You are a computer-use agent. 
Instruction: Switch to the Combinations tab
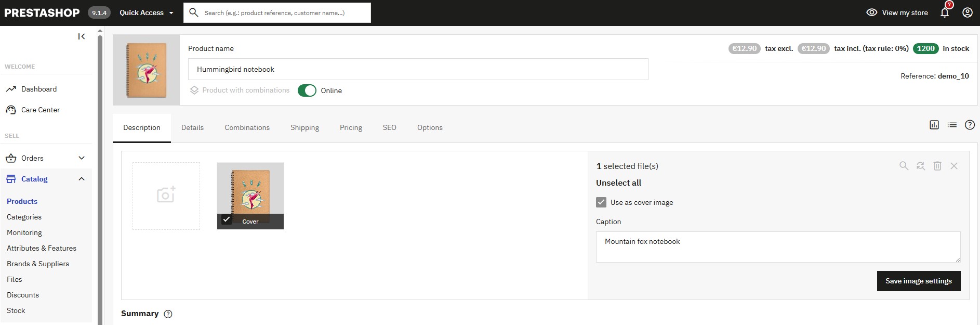tap(247, 127)
